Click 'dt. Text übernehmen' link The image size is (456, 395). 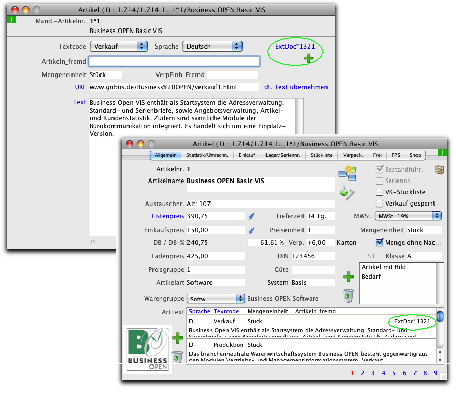point(296,87)
